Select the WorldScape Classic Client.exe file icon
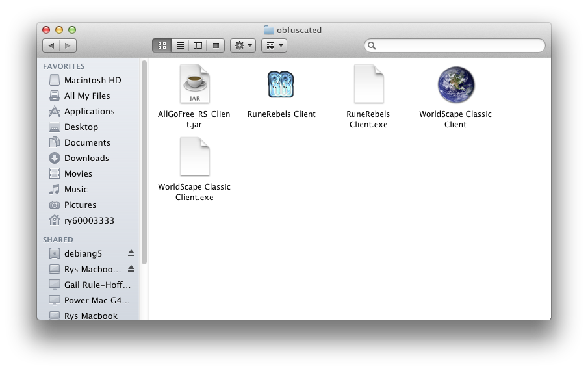 click(x=194, y=157)
